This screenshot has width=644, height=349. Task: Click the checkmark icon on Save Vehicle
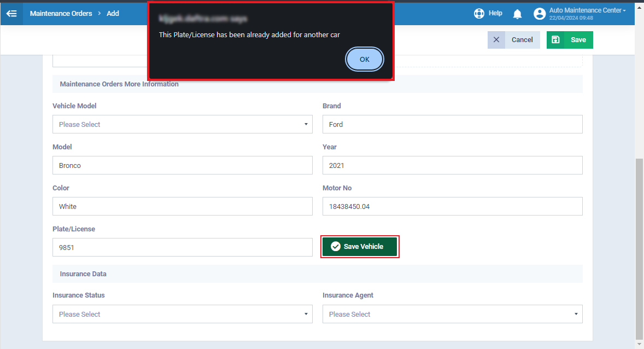pos(336,247)
